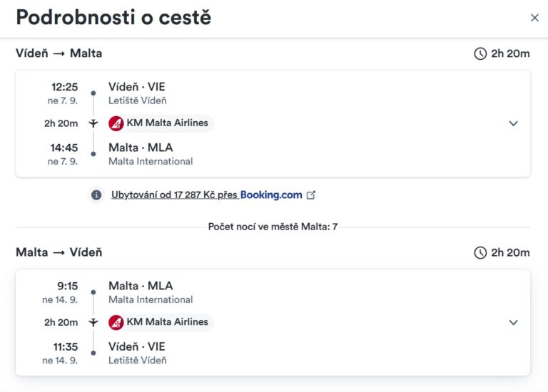Close the Podrobnosti o cestě dialog
The height and width of the screenshot is (392, 548).
tap(534, 18)
